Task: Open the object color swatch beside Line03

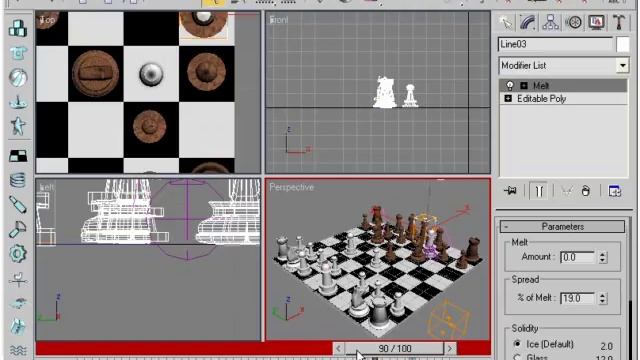Action: pyautogui.click(x=623, y=44)
